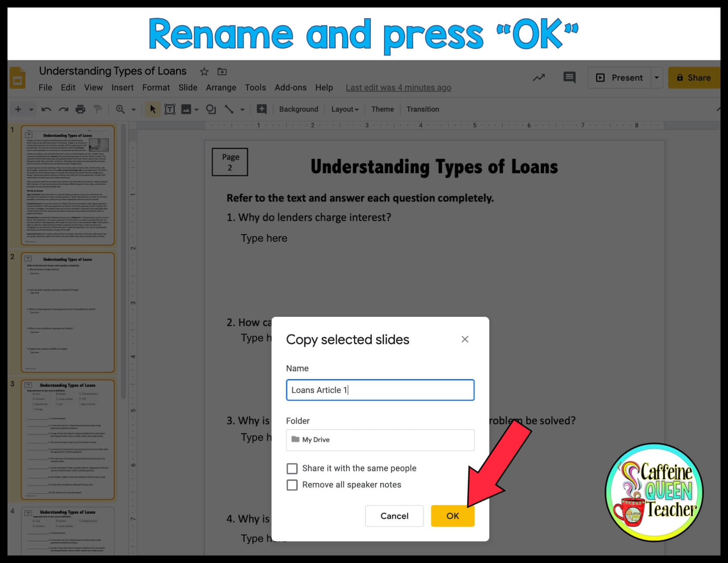
Task: Click the move to folder icon
Action: pos(222,72)
